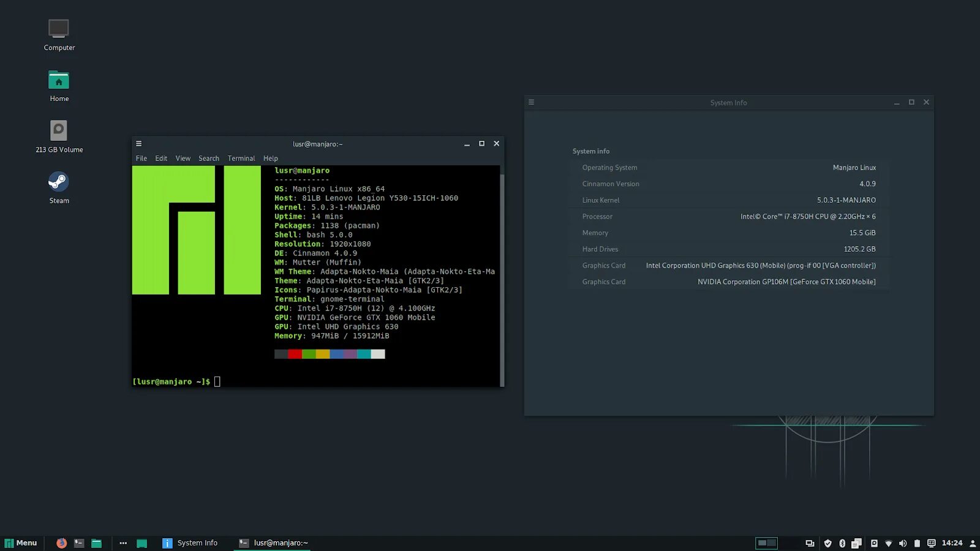Maximize the terminal window
This screenshot has height=551, width=980.
481,144
